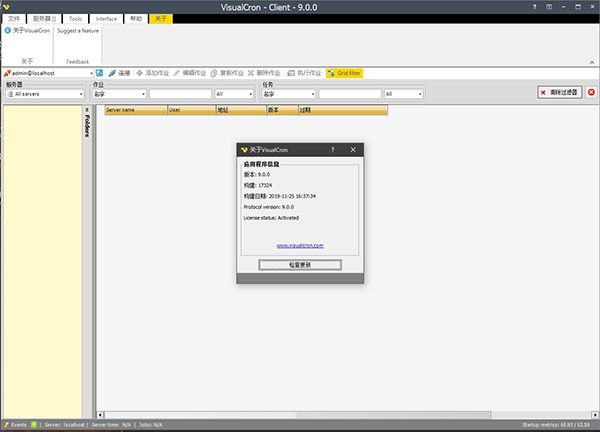Close the 关于VisualCron dialog
The width and height of the screenshot is (600, 432).
click(x=353, y=150)
